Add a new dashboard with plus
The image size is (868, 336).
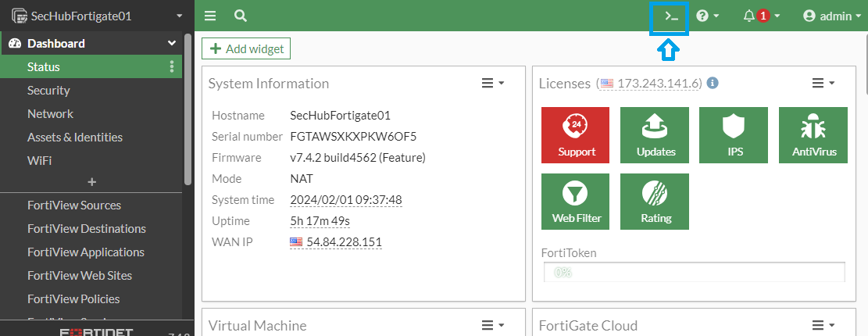(92, 181)
